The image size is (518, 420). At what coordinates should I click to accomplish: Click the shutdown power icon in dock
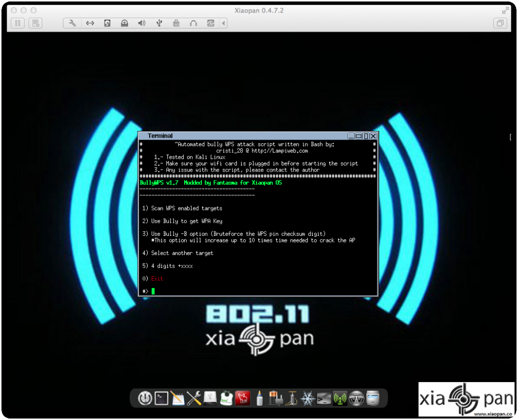pos(145,398)
